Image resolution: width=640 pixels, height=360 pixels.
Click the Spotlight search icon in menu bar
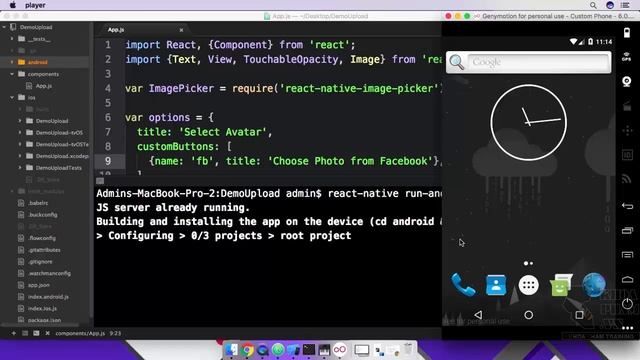point(593,5)
